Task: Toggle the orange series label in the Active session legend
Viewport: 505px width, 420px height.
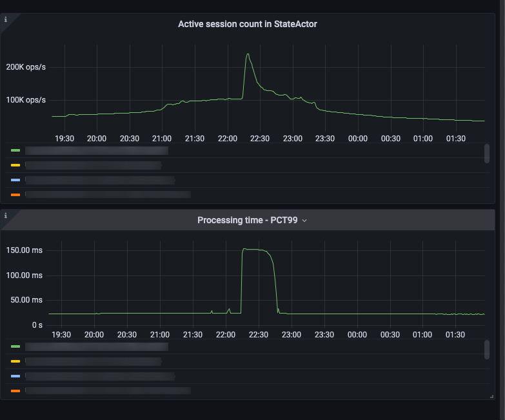Action: pyautogui.click(x=107, y=194)
